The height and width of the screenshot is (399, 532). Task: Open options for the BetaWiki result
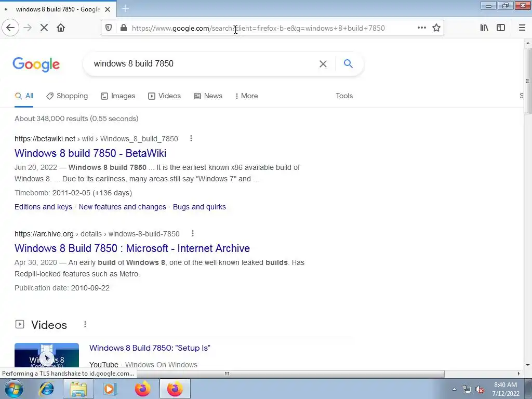191,138
